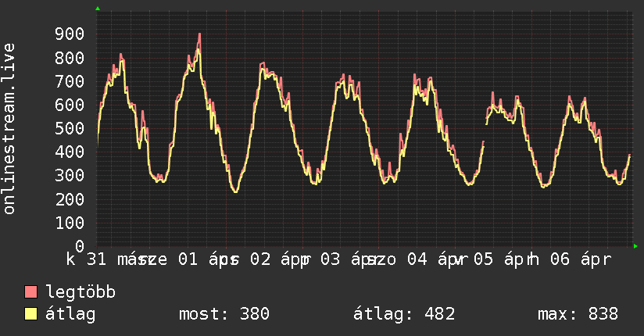This screenshot has height=336, width=644.
Task: Click the yellow átlag legend swatch
Action: 31,314
